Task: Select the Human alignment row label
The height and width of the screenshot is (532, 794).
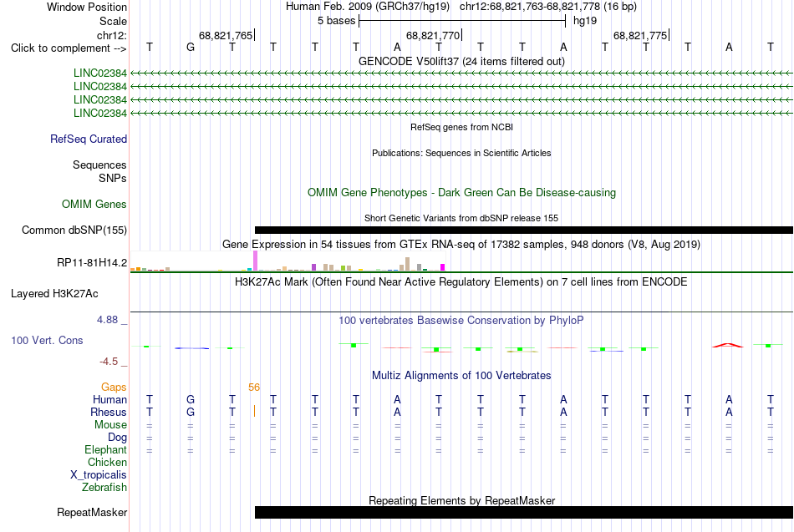Action: tap(109, 400)
